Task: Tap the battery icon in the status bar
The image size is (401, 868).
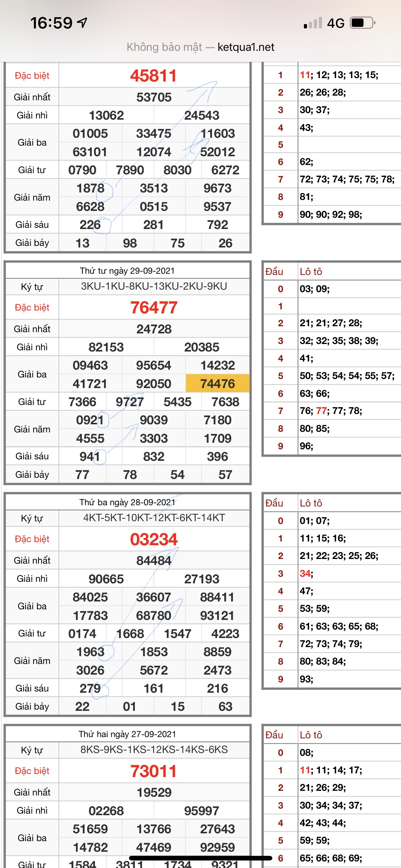Action: coord(363,23)
